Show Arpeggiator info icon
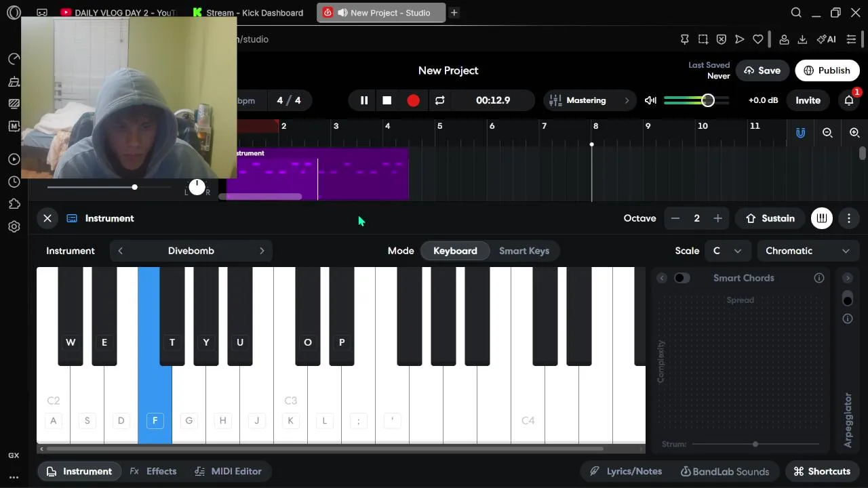868x488 pixels. coord(848,319)
